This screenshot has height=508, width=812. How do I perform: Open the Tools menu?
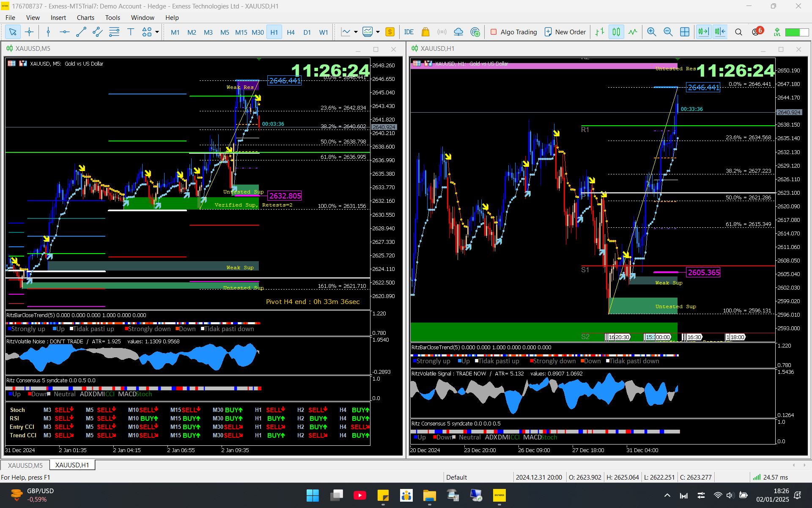point(112,17)
